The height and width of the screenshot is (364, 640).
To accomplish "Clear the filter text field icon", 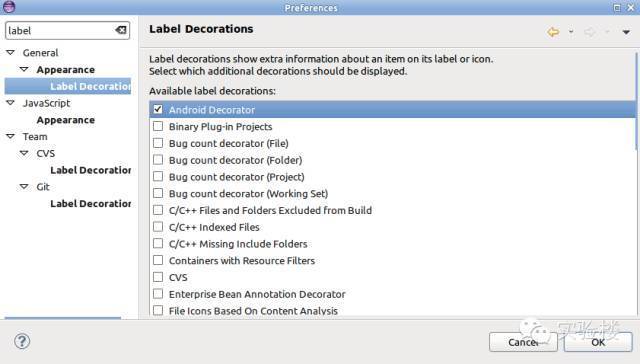I will pyautogui.click(x=121, y=30).
